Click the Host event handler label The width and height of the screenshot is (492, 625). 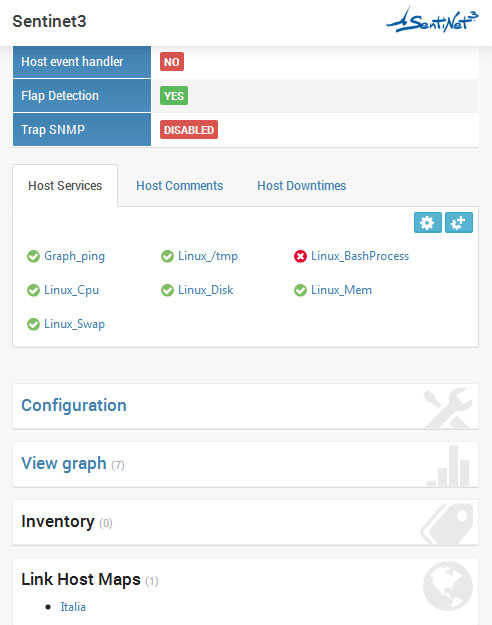click(72, 62)
